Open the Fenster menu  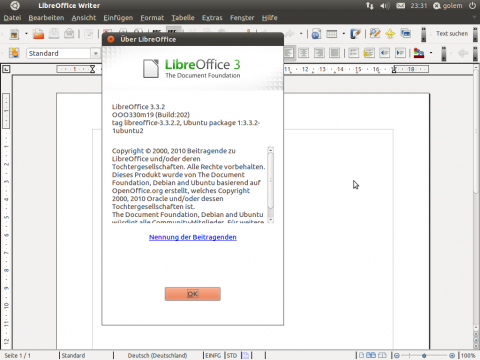point(242,18)
